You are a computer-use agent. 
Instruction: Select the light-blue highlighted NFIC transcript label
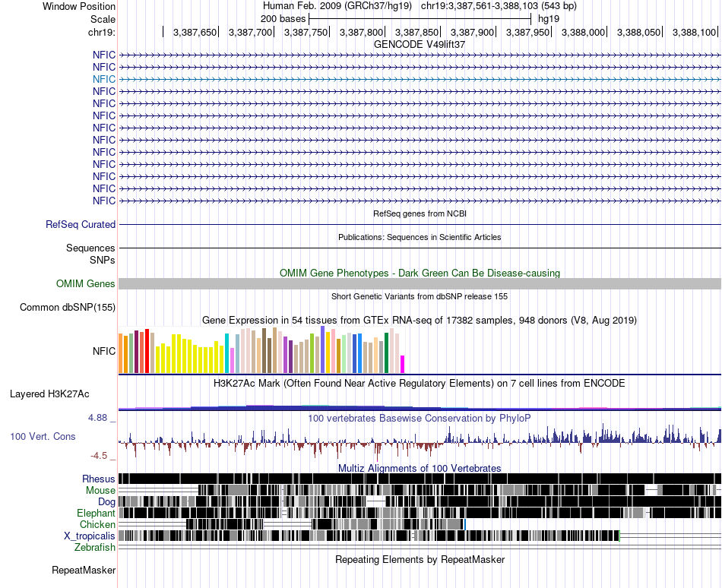103,79
